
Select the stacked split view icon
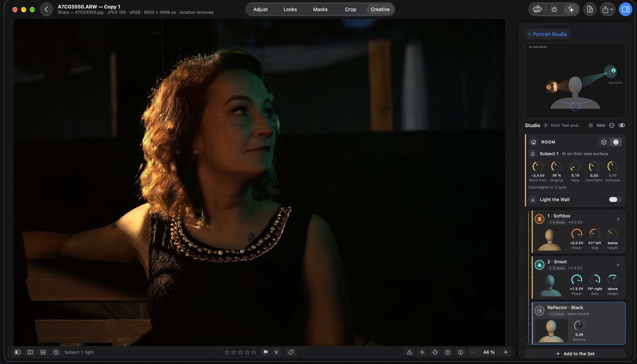pyautogui.click(x=43, y=352)
